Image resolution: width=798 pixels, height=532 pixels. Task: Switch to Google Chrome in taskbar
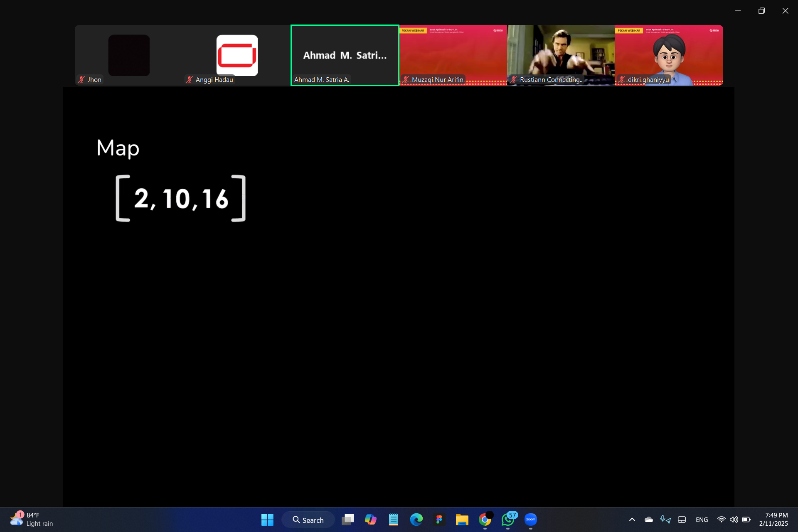485,520
